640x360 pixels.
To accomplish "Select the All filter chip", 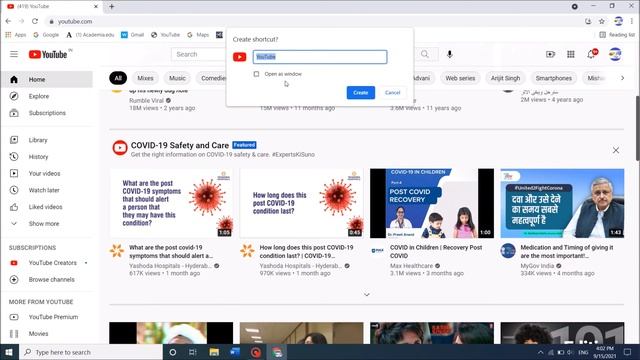I will pyautogui.click(x=118, y=78).
